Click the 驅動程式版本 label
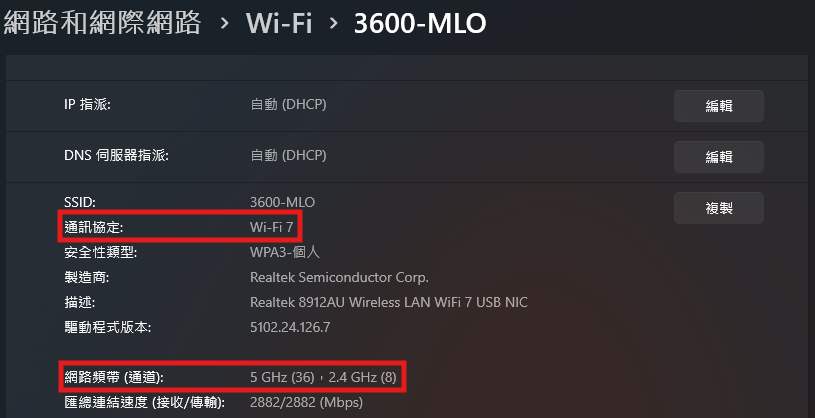 click(107, 327)
